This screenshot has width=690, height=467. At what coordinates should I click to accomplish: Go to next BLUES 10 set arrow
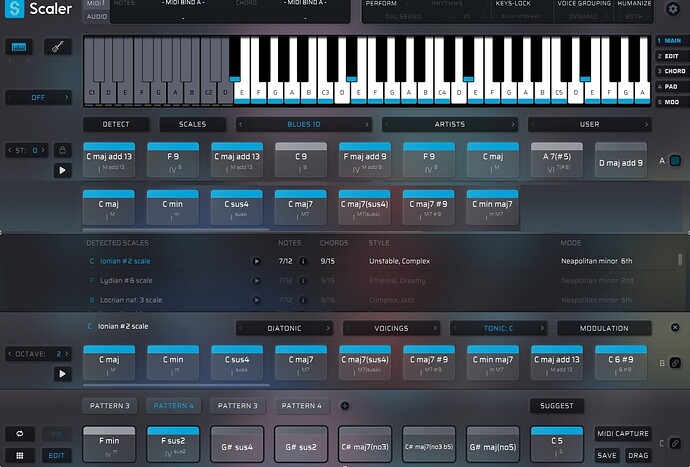(x=367, y=125)
